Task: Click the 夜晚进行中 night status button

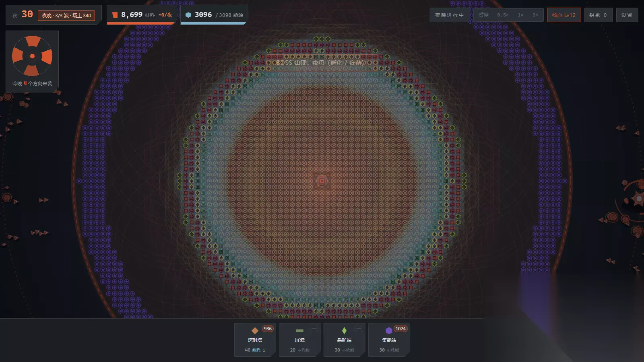Action: pyautogui.click(x=449, y=15)
